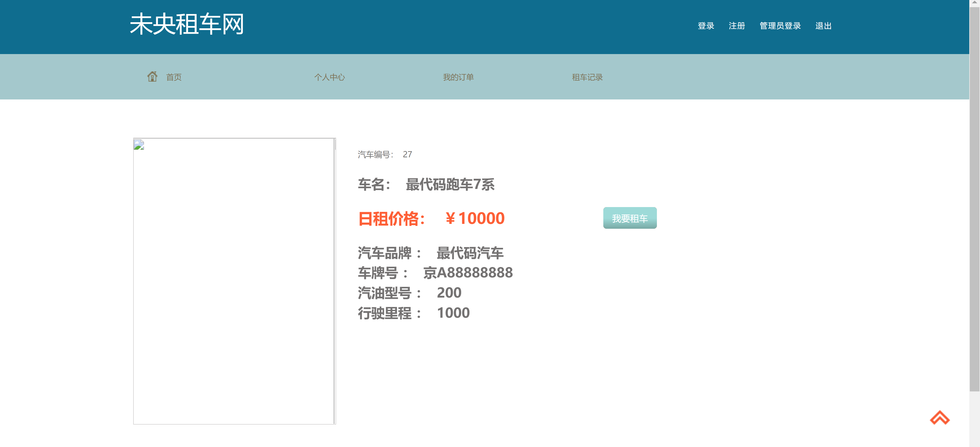Click the 登录 link in top bar
This screenshot has width=980, height=447.
click(x=706, y=25)
